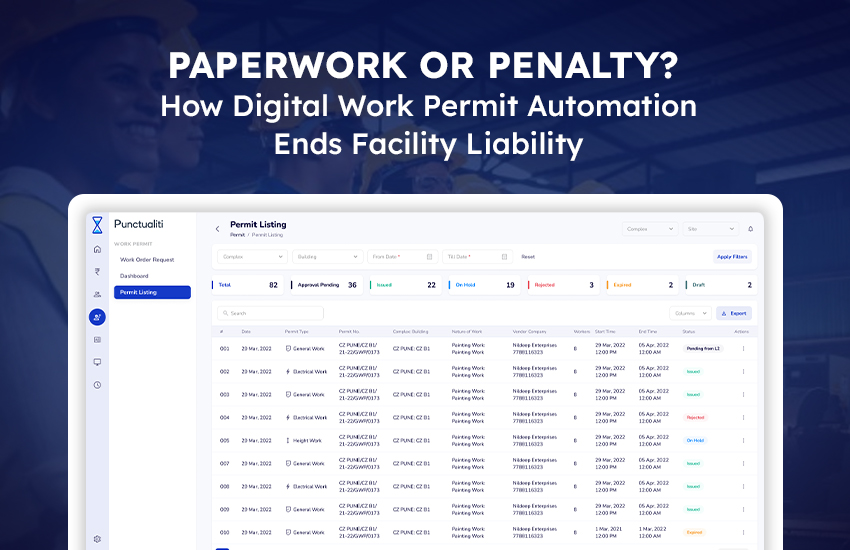Filter by Expired status card
This screenshot has height=550, width=850.
pos(642,285)
